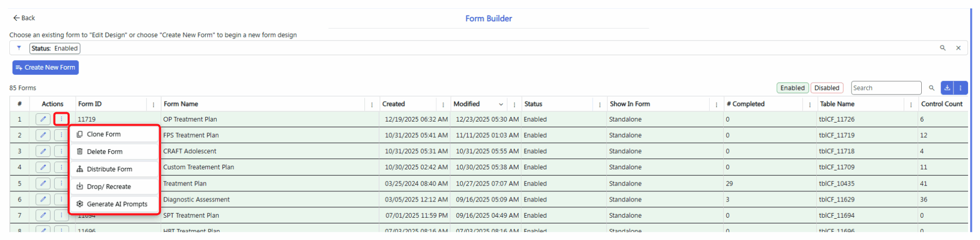Sort by the Form Name column header

point(181,104)
